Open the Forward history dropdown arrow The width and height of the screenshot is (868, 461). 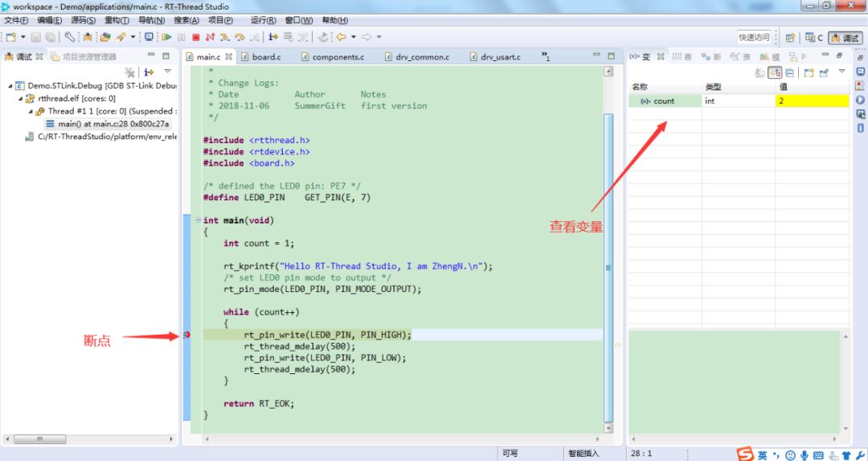379,37
